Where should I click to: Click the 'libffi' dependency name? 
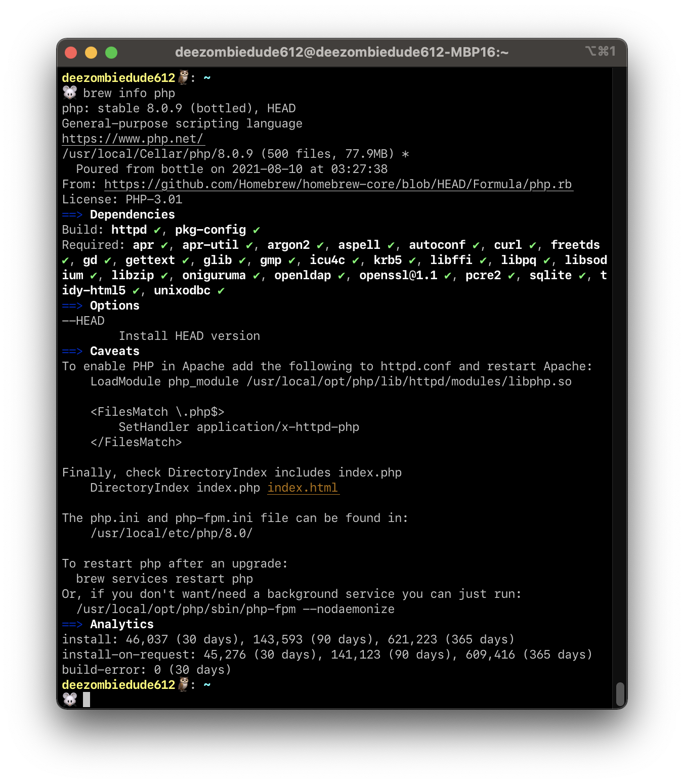pyautogui.click(x=451, y=260)
